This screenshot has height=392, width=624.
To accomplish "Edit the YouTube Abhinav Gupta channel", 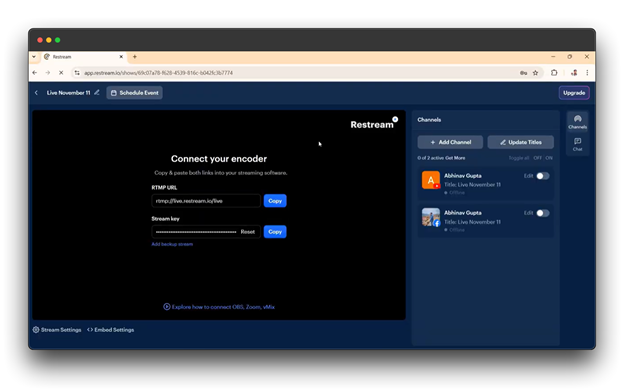I will click(528, 176).
